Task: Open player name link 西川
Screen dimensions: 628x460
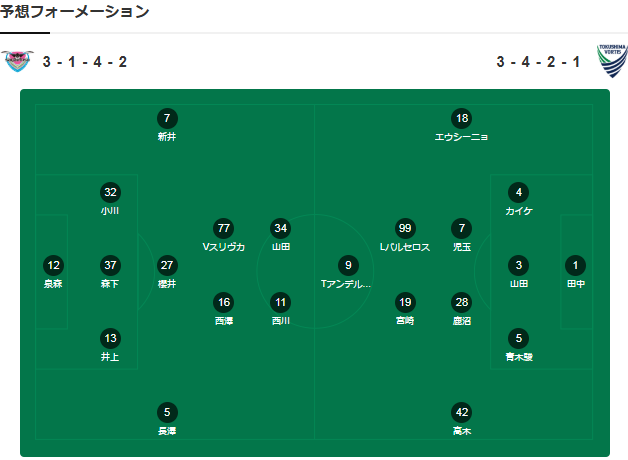Action: pos(281,321)
